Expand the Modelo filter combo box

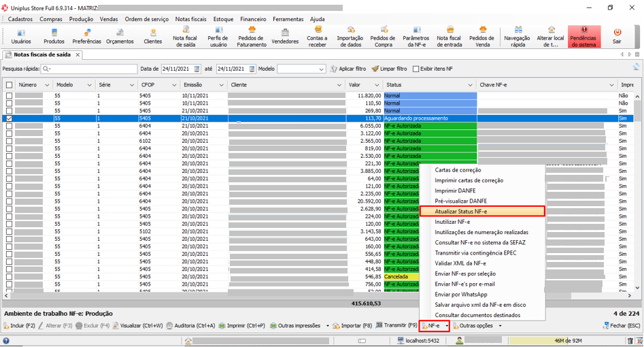pos(321,69)
